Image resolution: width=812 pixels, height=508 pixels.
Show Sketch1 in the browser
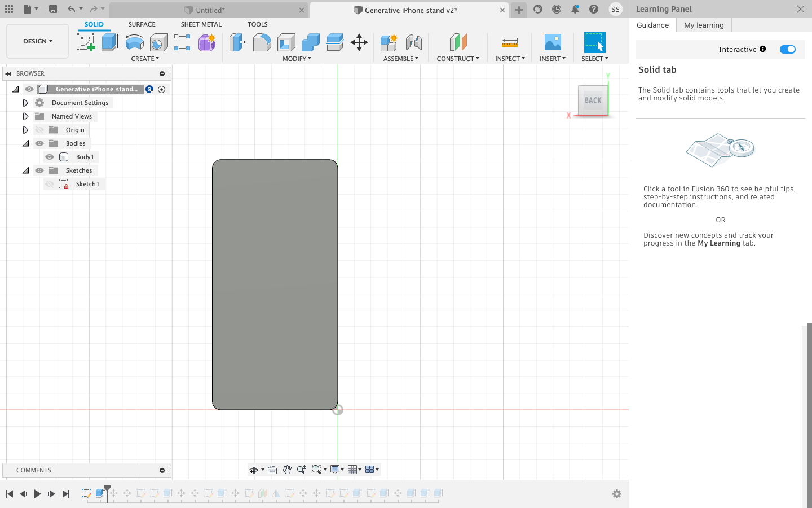(x=50, y=183)
